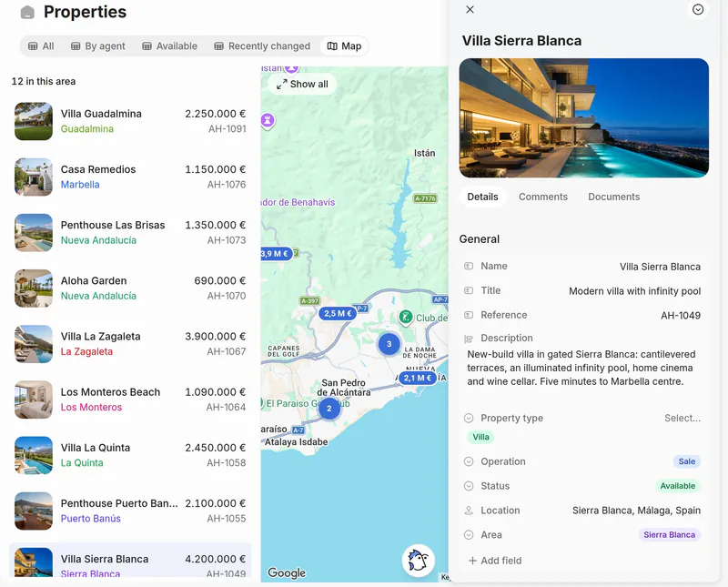Select Penthouse Puerto Ban... listing
The width and height of the screenshot is (728, 587).
pyautogui.click(x=130, y=511)
